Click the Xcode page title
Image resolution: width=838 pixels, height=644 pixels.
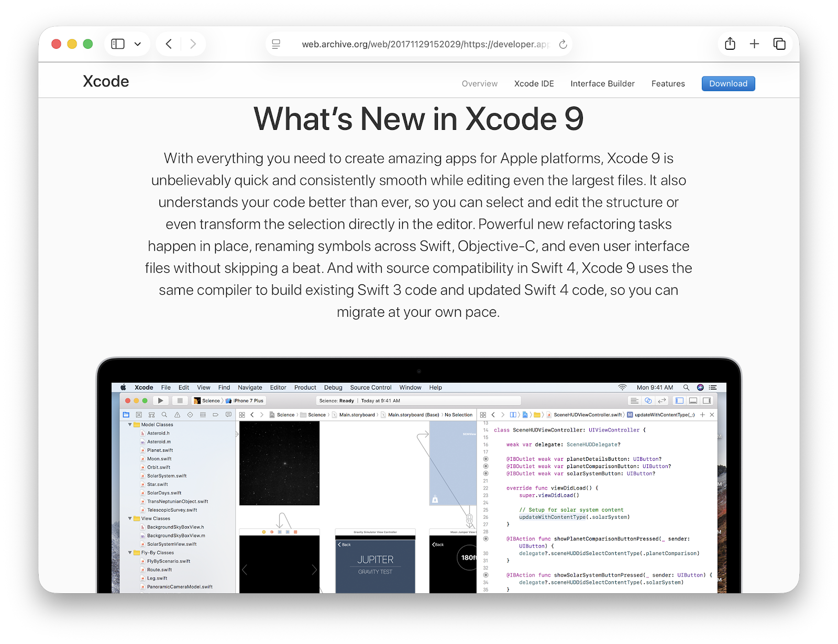[106, 82]
